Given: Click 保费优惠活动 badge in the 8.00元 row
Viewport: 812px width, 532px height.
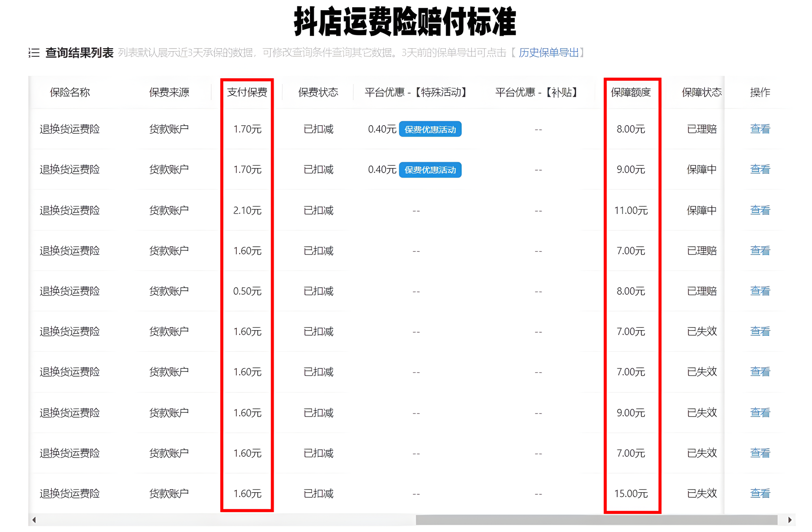Looking at the screenshot, I should (x=430, y=129).
